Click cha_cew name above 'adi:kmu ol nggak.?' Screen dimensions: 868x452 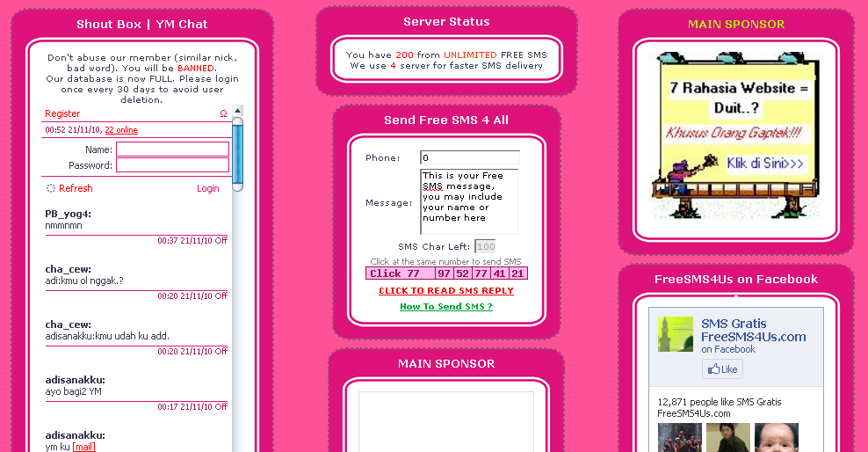coord(69,269)
